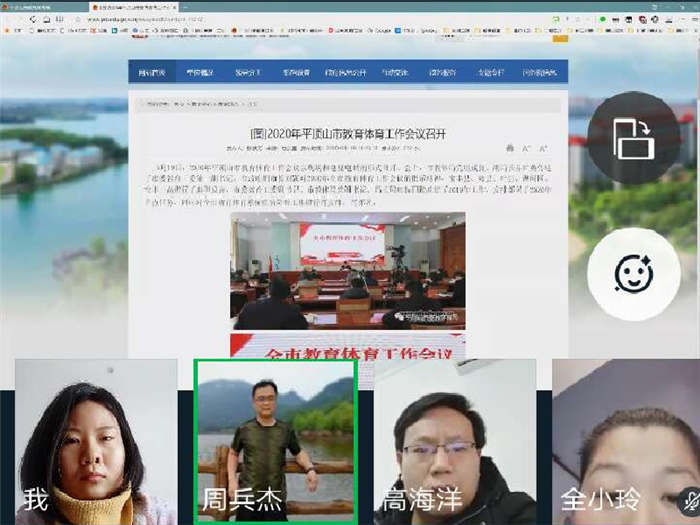
Task: Open the meeting room photo in the article
Action: pyautogui.click(x=348, y=271)
